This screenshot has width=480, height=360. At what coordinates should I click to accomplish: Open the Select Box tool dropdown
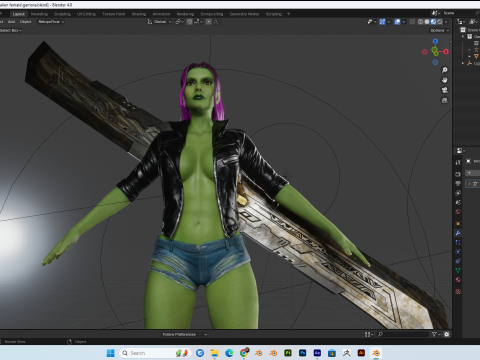tap(11, 30)
